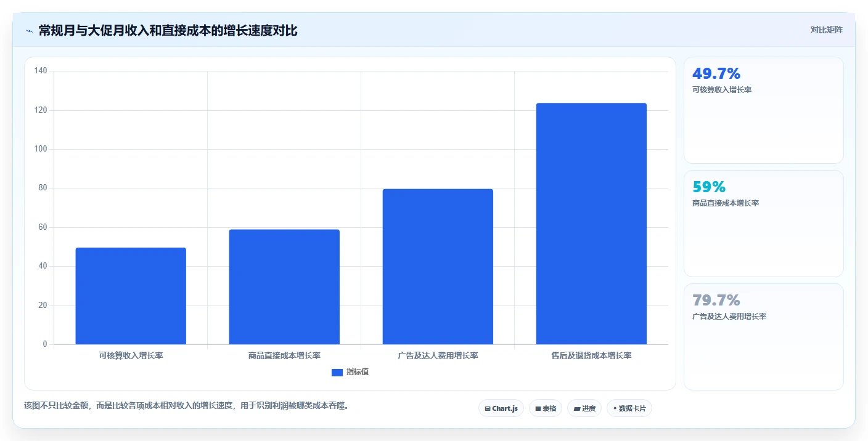Click the 对比矩阵 label in header
868x441 pixels.
[826, 30]
